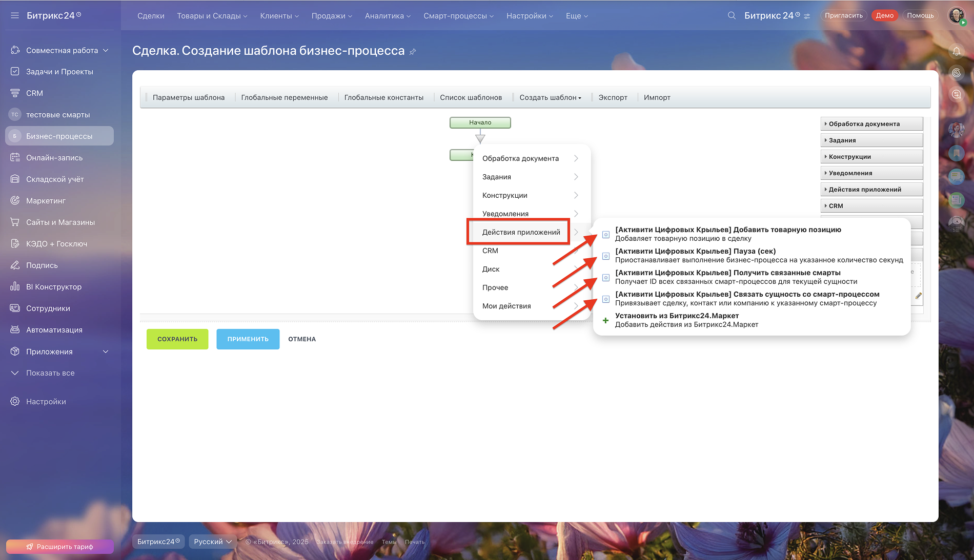The width and height of the screenshot is (974, 560).
Task: Click the pin icon next to page title
Action: [413, 52]
